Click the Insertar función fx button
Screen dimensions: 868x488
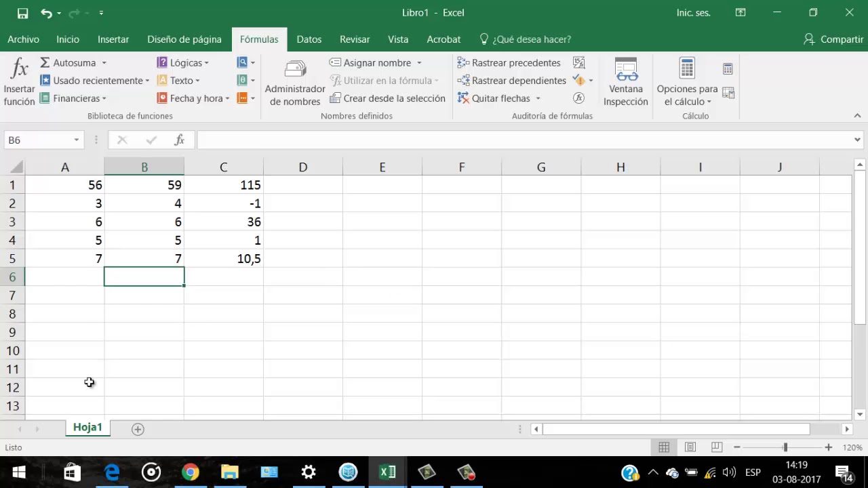19,83
